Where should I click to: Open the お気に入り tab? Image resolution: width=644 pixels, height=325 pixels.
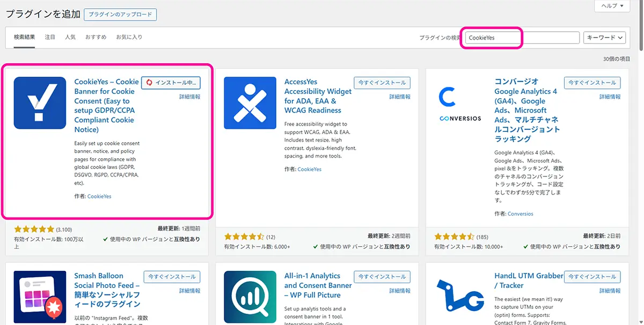[x=129, y=37]
